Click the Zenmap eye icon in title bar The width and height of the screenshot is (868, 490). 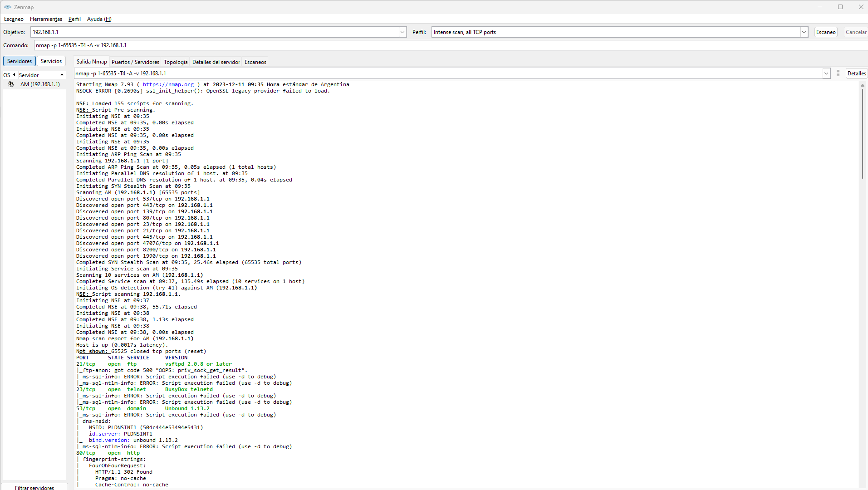pyautogui.click(x=7, y=7)
